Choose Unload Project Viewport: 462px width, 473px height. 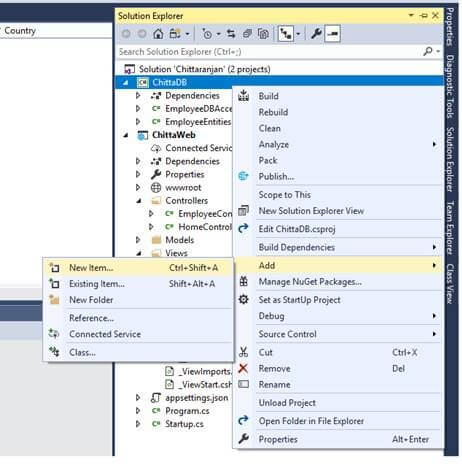click(x=287, y=403)
